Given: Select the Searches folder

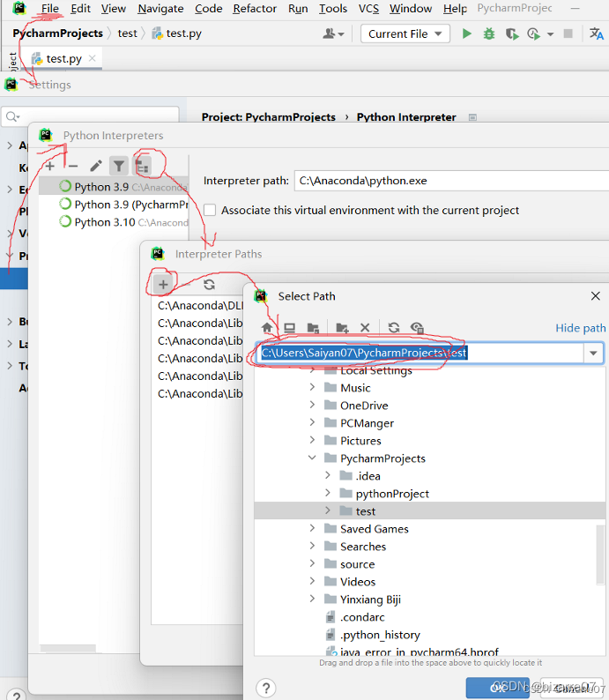Looking at the screenshot, I should pyautogui.click(x=363, y=547).
